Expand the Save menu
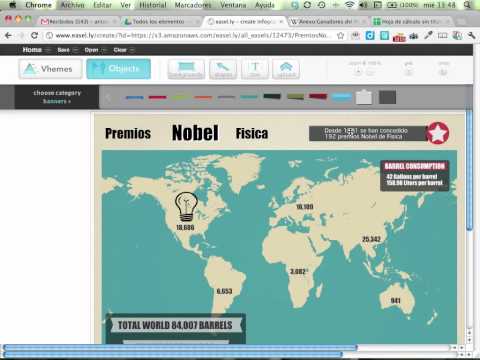 (x=67, y=50)
